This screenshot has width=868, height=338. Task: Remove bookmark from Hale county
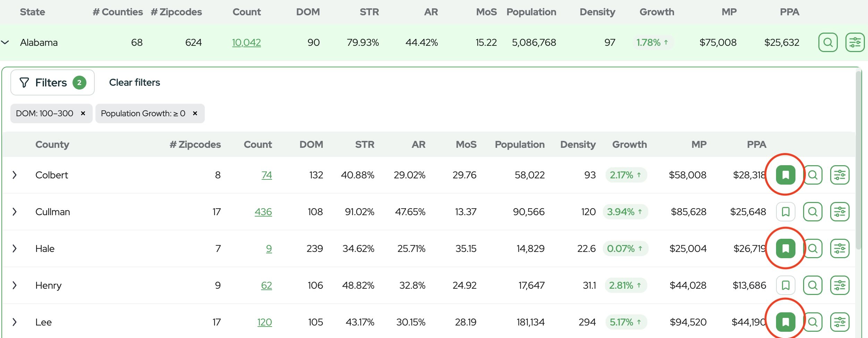click(x=785, y=248)
